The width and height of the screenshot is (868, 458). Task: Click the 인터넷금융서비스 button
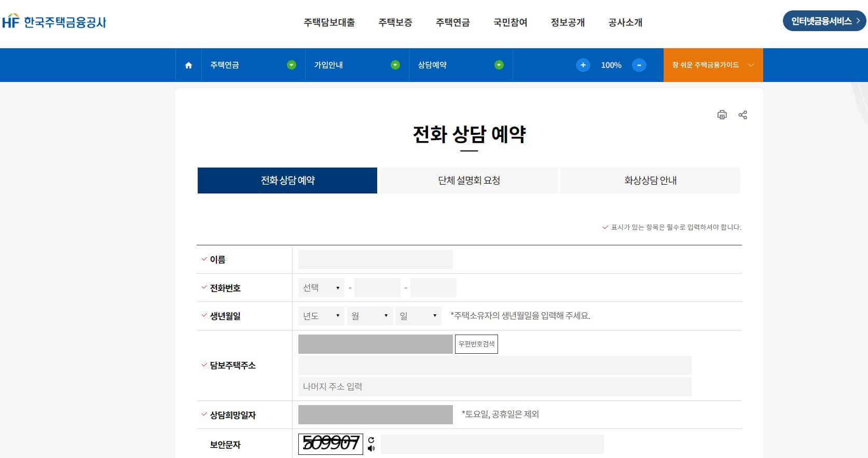coord(824,21)
